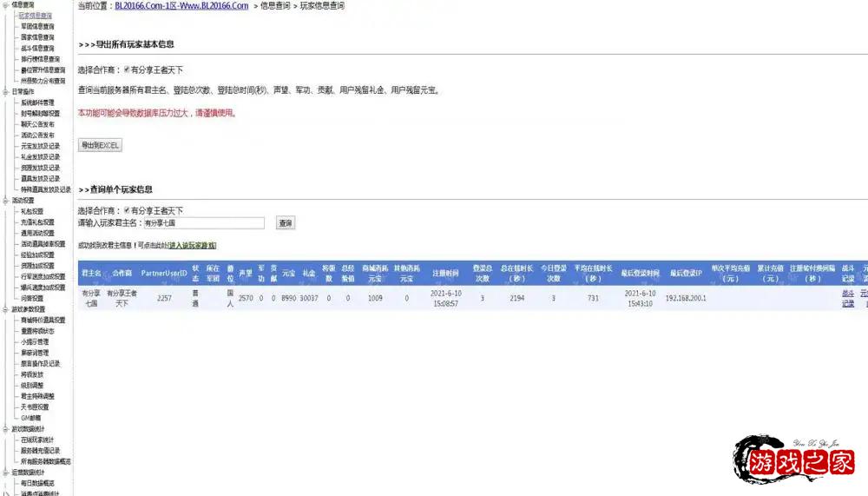
Task: Open 问答设置 in sidebar
Action: pyautogui.click(x=32, y=298)
